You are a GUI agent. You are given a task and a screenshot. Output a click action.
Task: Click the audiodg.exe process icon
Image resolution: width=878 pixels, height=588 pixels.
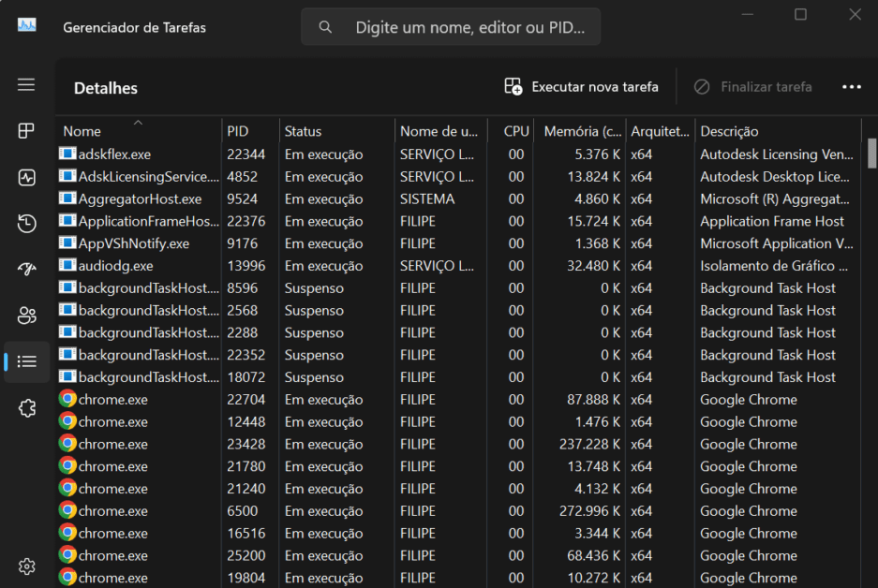pos(67,265)
